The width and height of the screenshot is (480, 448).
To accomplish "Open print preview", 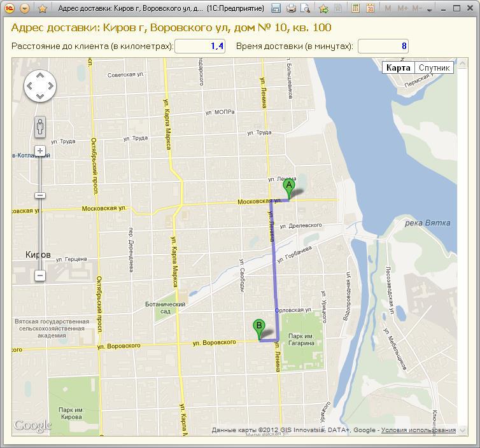I will pyautogui.click(x=305, y=9).
